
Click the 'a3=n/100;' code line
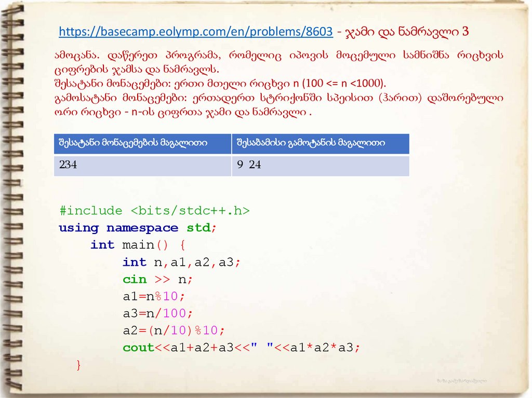pos(158,313)
